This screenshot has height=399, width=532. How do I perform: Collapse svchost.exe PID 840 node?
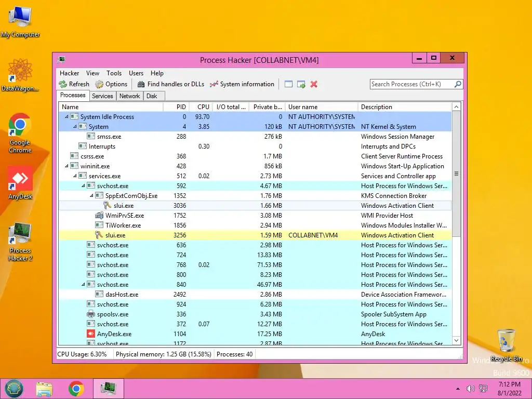(83, 284)
